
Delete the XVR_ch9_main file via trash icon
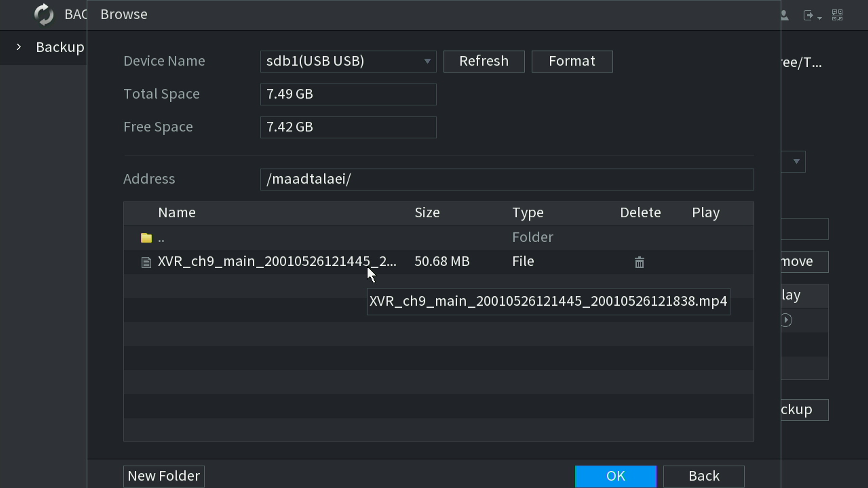coord(639,262)
